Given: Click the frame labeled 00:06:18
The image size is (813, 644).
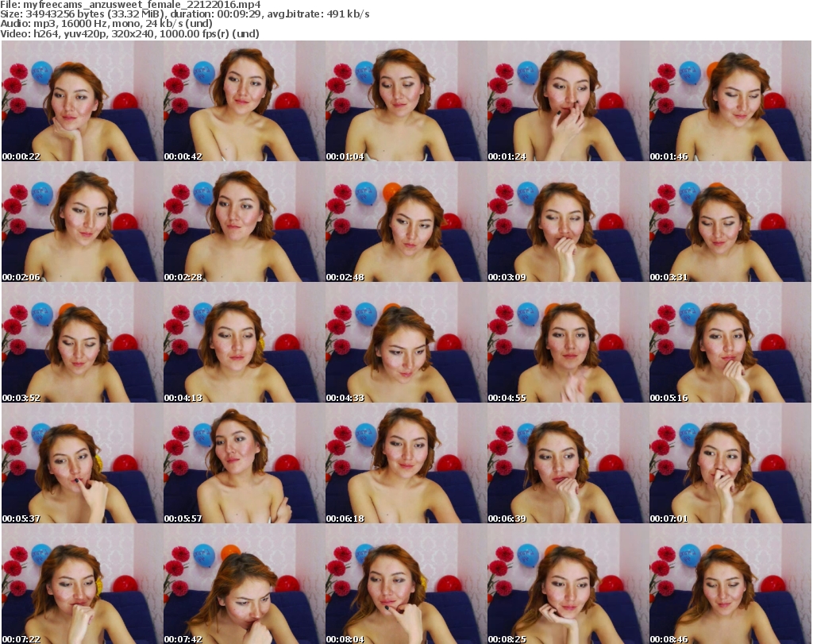Looking at the screenshot, I should click(x=406, y=464).
